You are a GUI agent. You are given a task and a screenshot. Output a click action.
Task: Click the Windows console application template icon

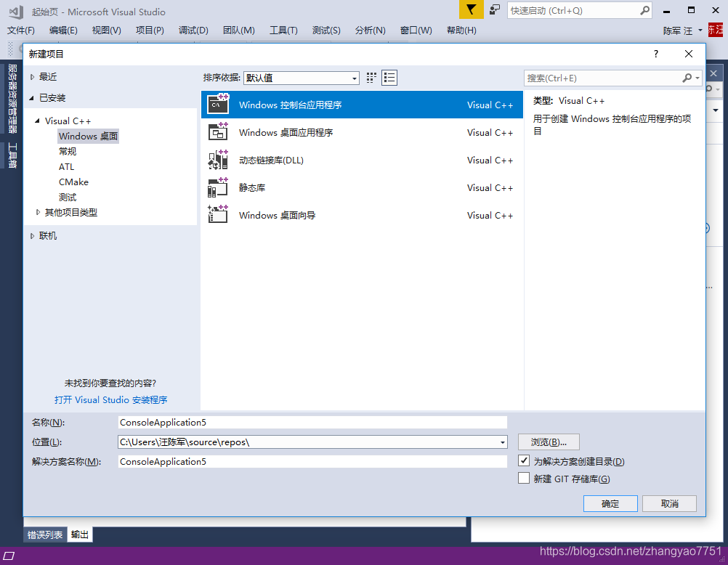click(218, 104)
